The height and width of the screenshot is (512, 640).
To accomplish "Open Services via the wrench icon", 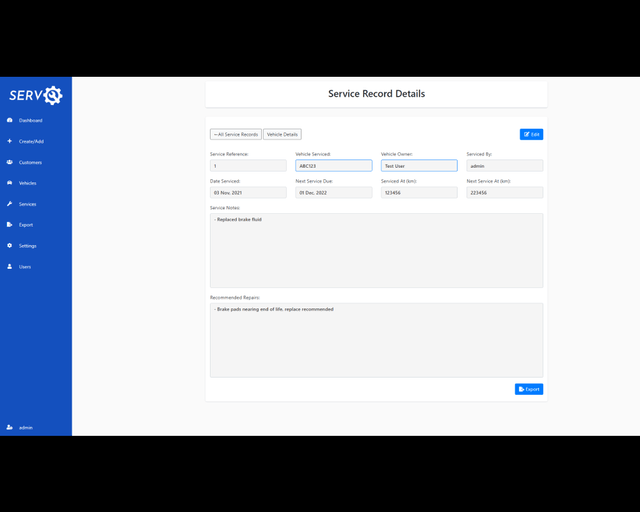I will [x=10, y=204].
